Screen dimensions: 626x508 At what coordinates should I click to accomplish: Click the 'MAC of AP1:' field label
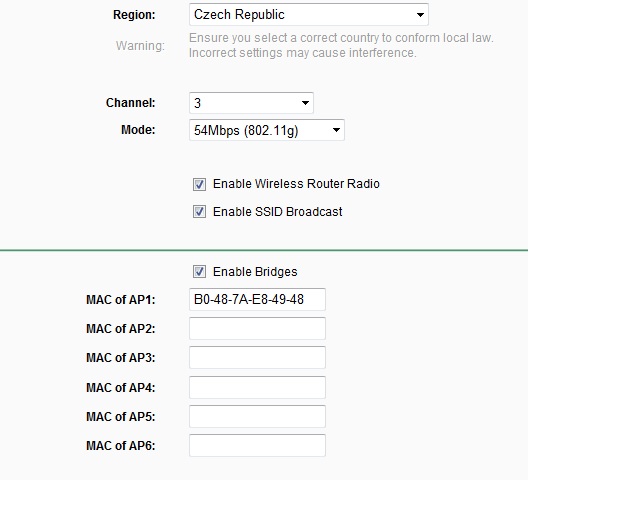click(x=121, y=299)
